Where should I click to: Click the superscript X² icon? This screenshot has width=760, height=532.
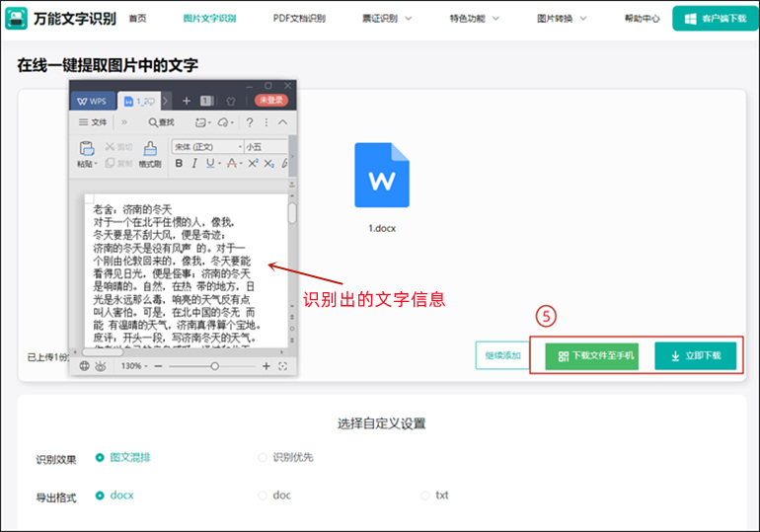click(253, 163)
